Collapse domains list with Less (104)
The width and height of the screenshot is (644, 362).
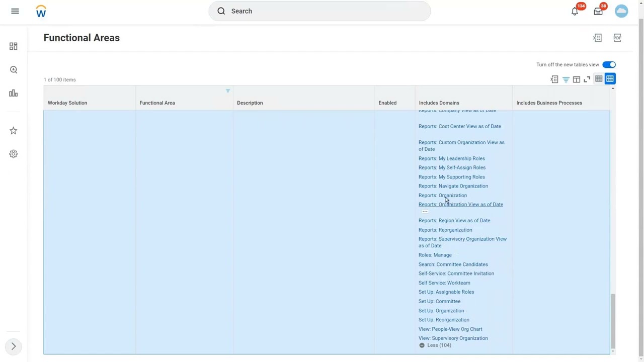click(435, 345)
